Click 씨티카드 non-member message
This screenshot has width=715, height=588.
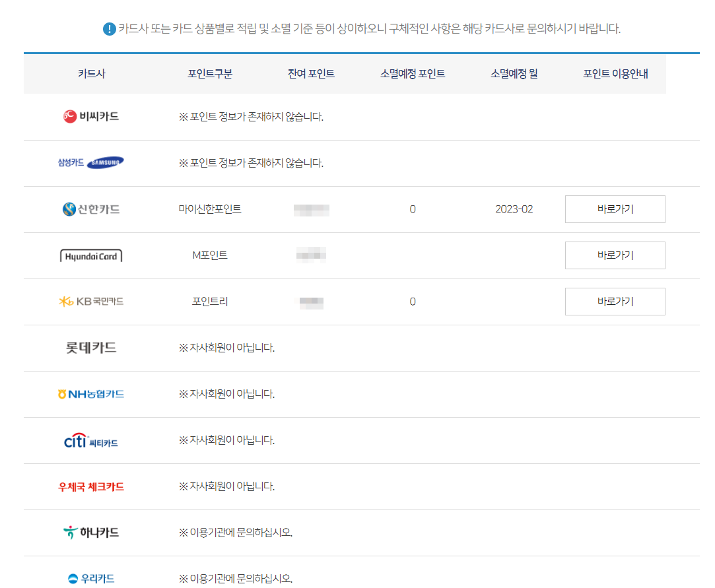(x=226, y=440)
